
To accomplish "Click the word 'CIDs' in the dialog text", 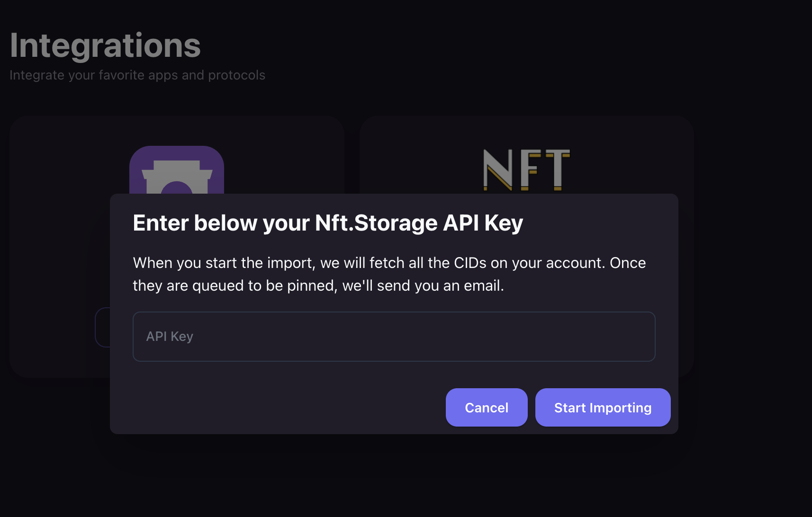I will [x=470, y=263].
